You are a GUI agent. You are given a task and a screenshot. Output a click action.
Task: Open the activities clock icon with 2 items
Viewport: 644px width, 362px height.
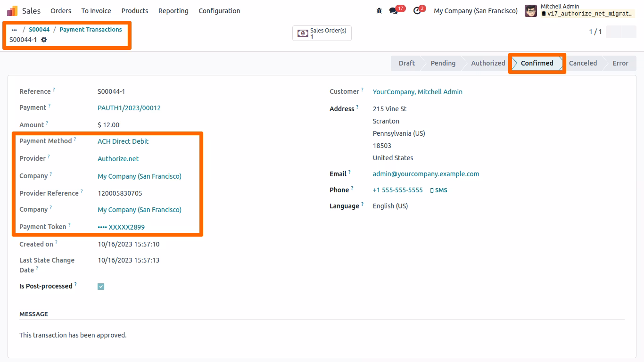coord(417,11)
